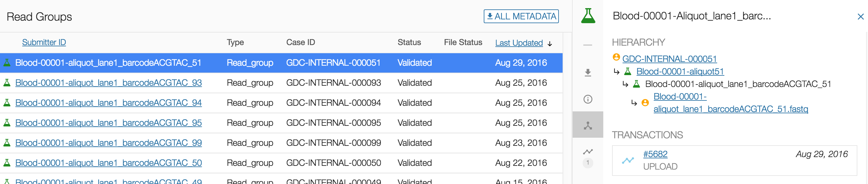Download ALL METADATA
Viewport: 868px width, 184px height.
pyautogui.click(x=521, y=16)
